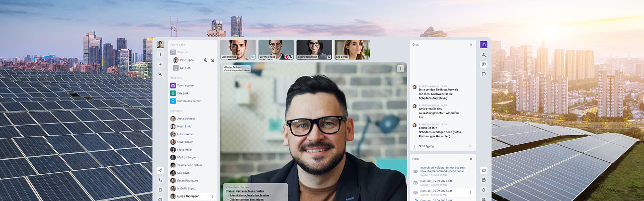644x201 pixels.
Task: Toggle Pete Sipes microphone mute icon
Action: pyautogui.click(x=205, y=60)
